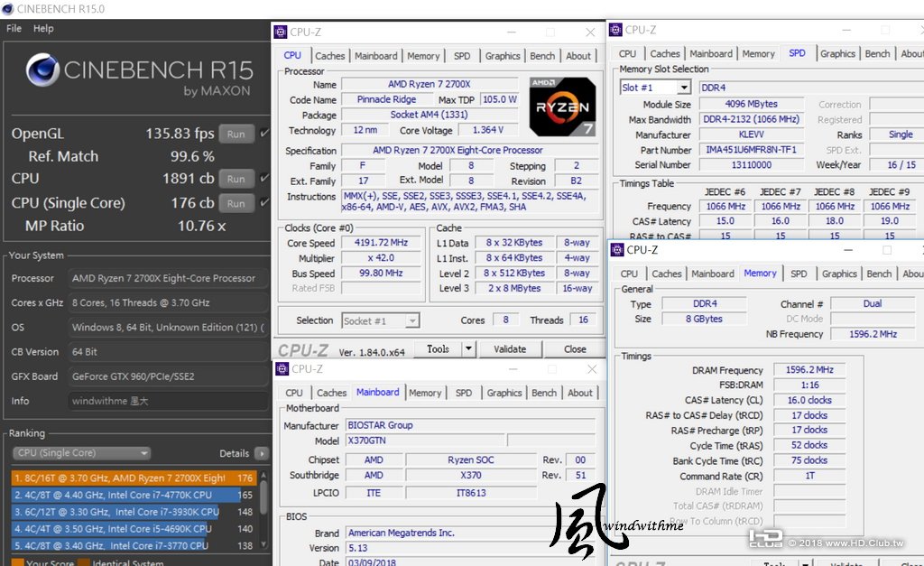The width and height of the screenshot is (924, 566).
Task: Click the BIOS Brand American Megatrends Inc.
Action: tap(470, 533)
